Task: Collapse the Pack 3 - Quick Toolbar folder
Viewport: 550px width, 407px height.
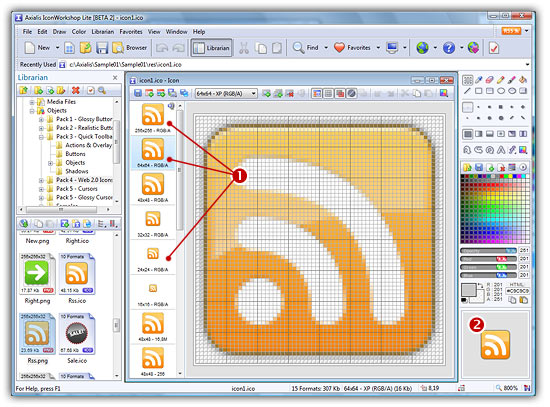Action: pos(41,137)
